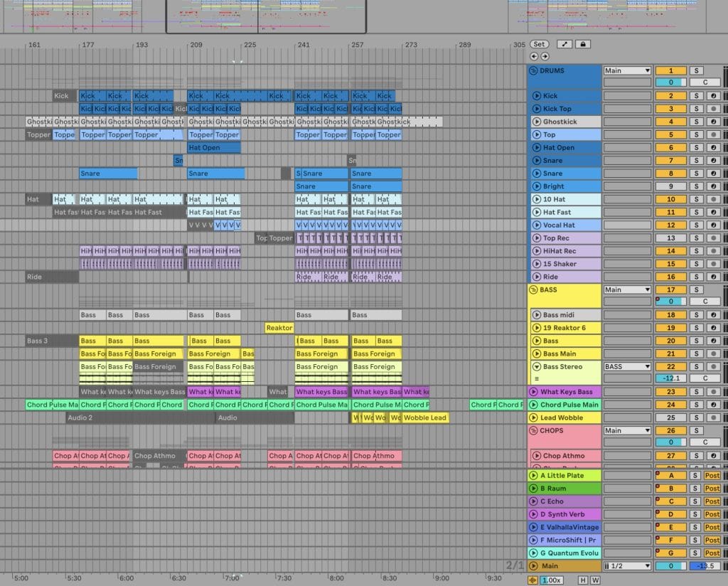728x586 pixels.
Task: Click the H height optimize button
Action: click(x=582, y=580)
